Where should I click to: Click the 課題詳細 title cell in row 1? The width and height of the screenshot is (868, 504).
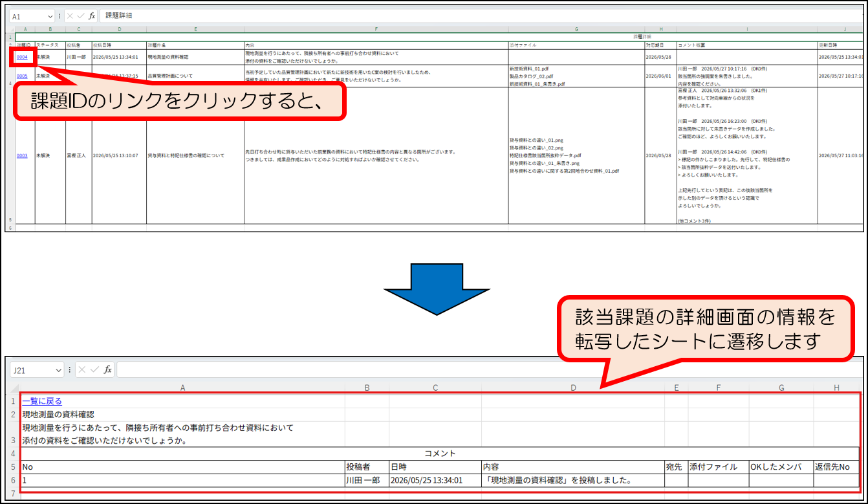[439, 37]
